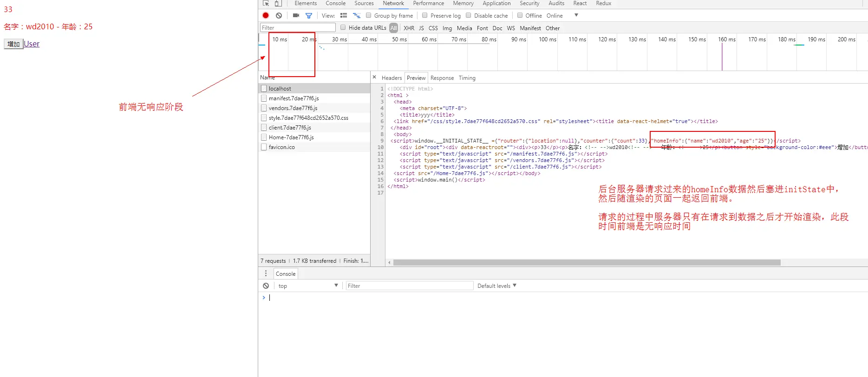Close the request details pane
Screen dimensions: 868x377
point(374,77)
